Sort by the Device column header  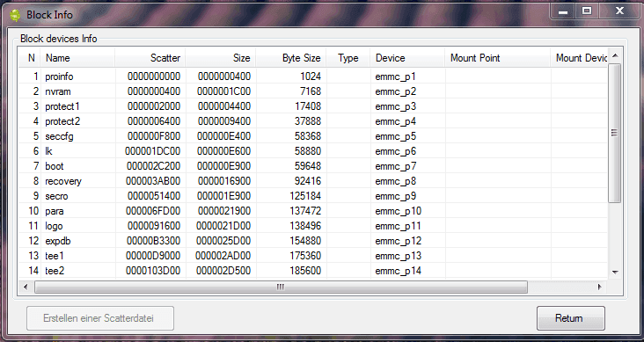pos(407,58)
